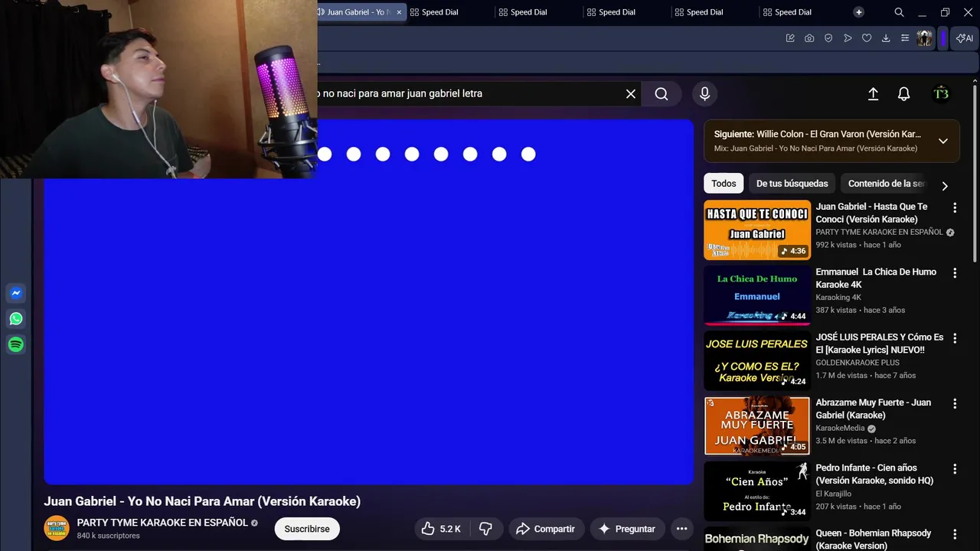Click "840 k suscriptores" text

click(x=108, y=536)
